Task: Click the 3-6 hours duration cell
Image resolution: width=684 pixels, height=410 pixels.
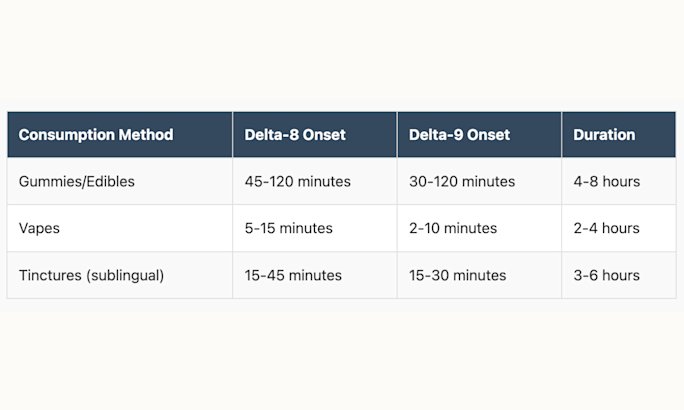Action: [x=607, y=275]
